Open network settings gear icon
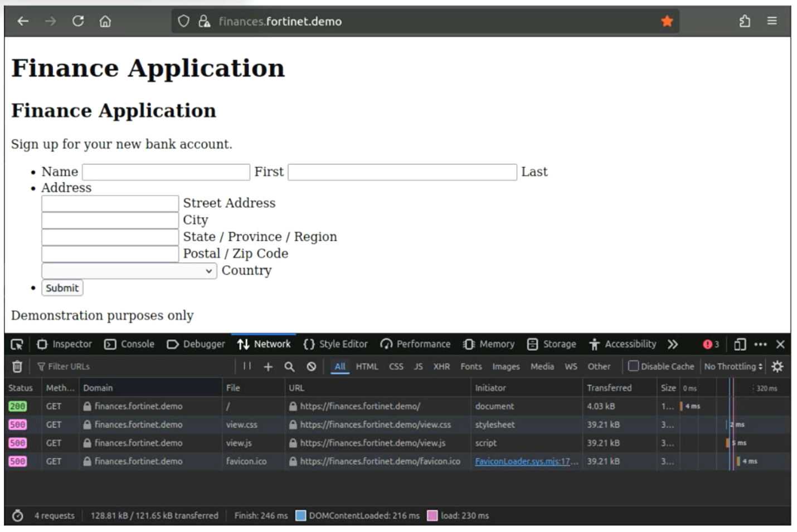This screenshot has height=532, width=797. coord(777,367)
